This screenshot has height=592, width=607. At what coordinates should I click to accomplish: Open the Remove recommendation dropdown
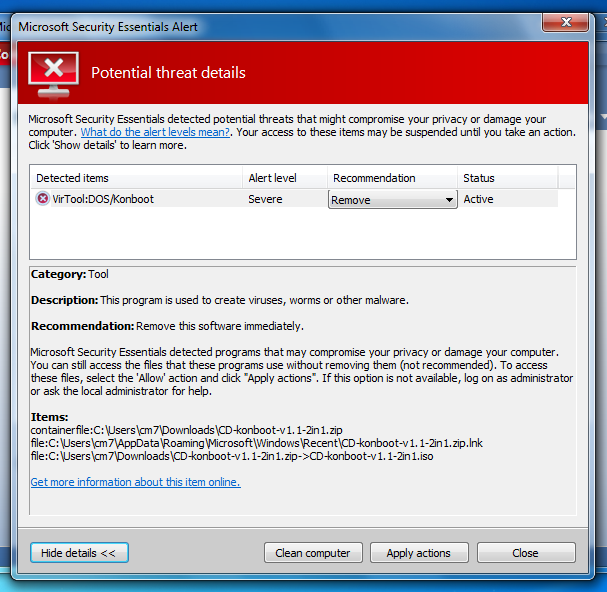pos(393,200)
